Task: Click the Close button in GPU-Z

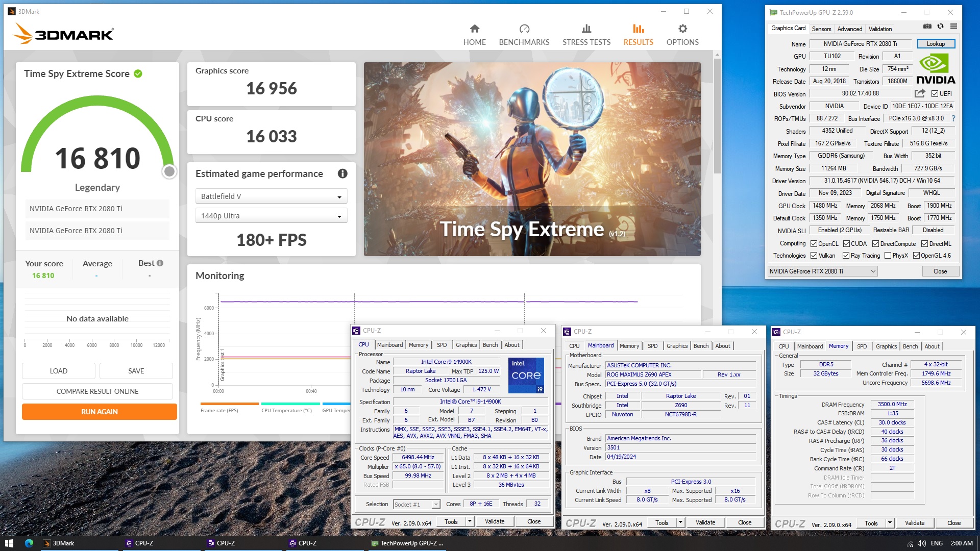Action: [940, 271]
